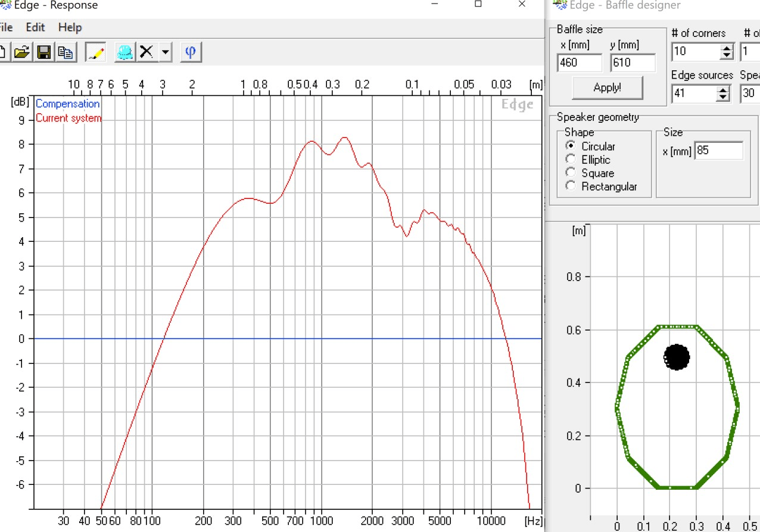Maximize the Edge - Response window

tap(478, 4)
